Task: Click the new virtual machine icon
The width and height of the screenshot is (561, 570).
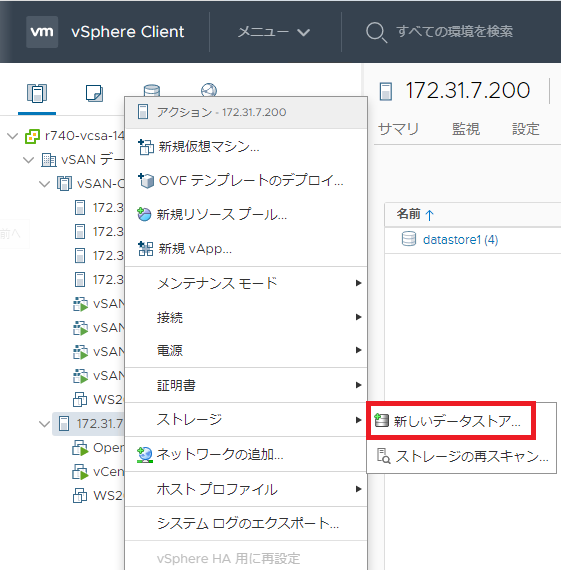Action: tap(146, 147)
